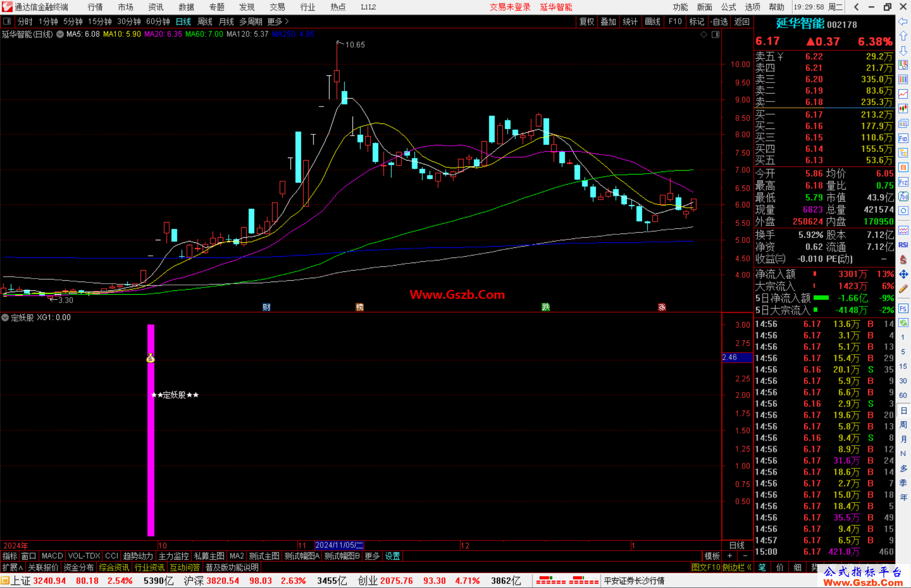The image size is (911, 588).
Task: Click the magenta 定妖股 signal bar
Action: (x=151, y=430)
